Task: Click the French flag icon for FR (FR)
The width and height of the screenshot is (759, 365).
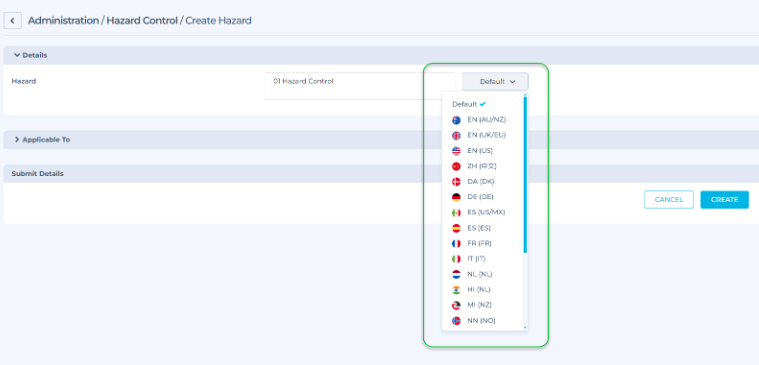Action: point(456,243)
